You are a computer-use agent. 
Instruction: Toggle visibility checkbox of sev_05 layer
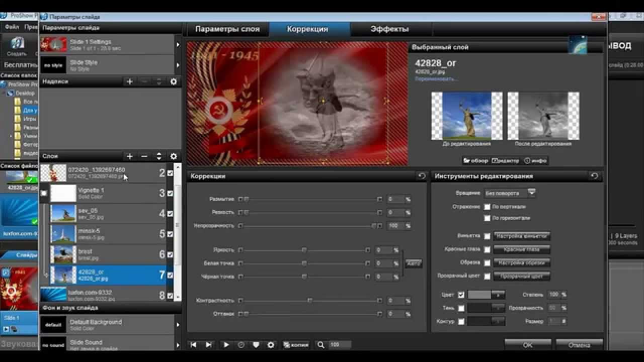[170, 214]
